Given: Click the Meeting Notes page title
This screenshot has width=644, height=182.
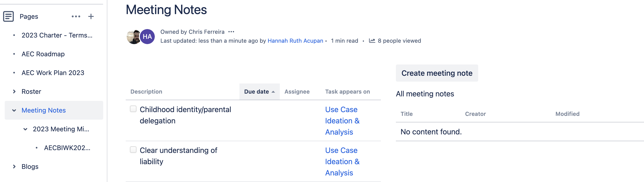Looking at the screenshot, I should pos(166,10).
